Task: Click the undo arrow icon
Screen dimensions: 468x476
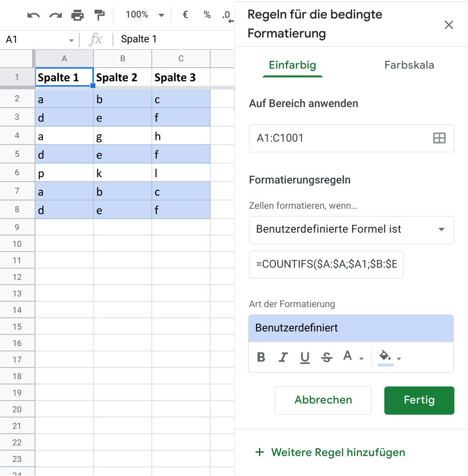Action: pyautogui.click(x=34, y=15)
